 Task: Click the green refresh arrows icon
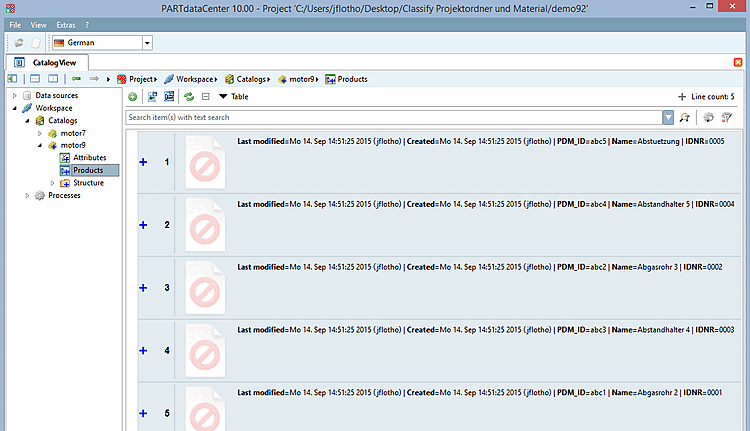click(x=189, y=97)
